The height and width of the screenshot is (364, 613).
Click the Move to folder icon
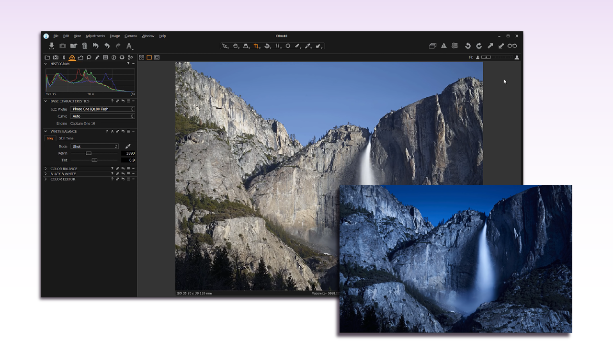(74, 46)
